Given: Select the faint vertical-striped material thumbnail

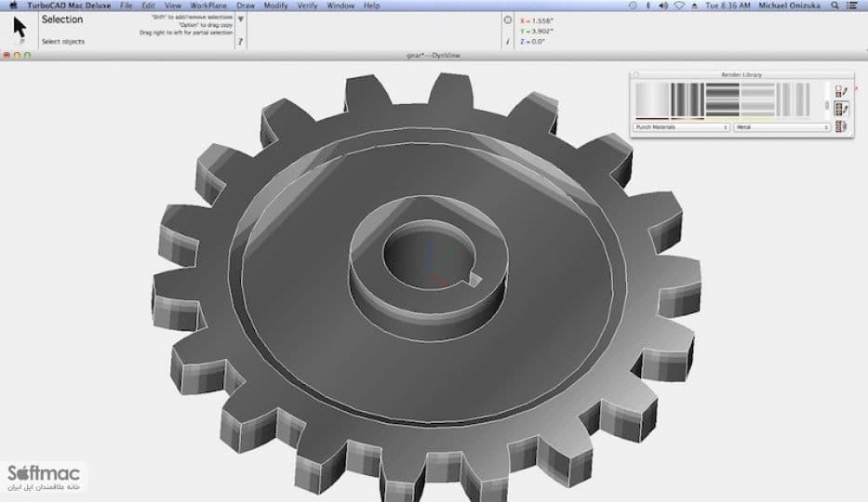Looking at the screenshot, I should click(x=793, y=100).
